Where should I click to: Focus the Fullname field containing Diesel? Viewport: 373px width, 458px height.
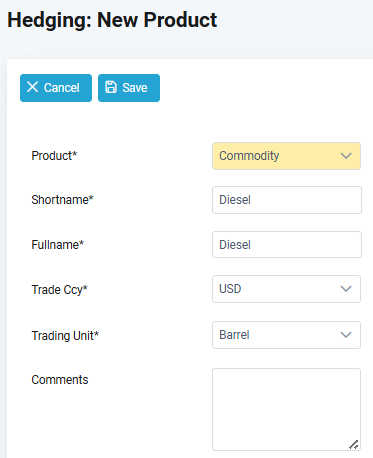(287, 245)
